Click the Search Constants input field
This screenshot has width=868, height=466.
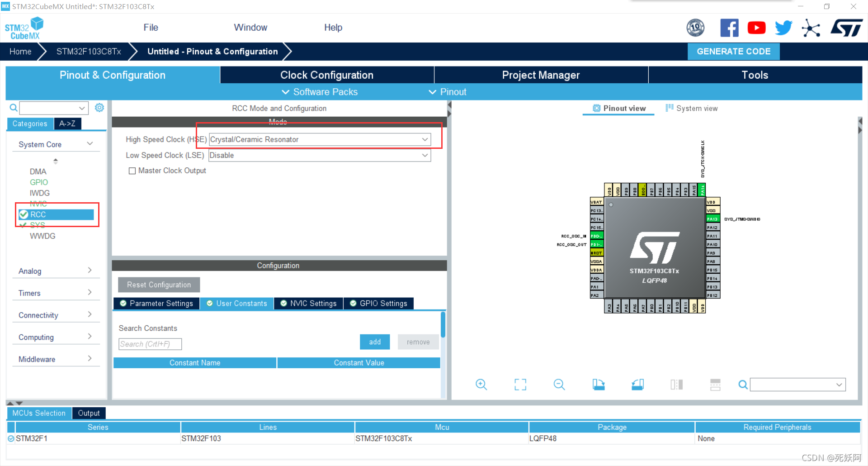tap(150, 344)
